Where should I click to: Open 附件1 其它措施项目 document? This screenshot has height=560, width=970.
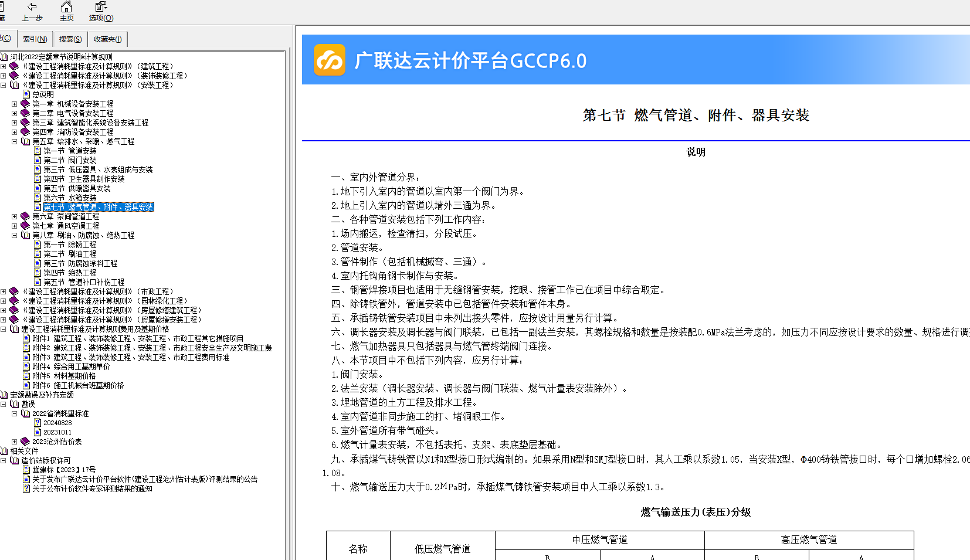pos(138,338)
